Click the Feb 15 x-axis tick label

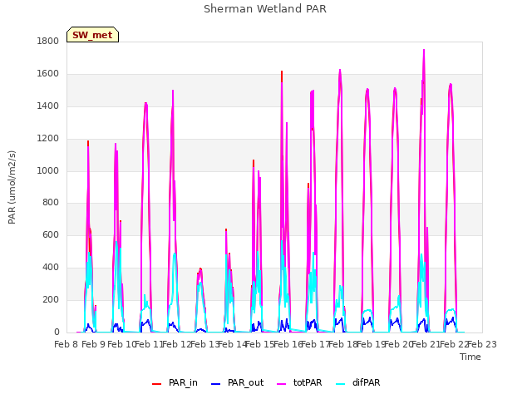point(259,344)
